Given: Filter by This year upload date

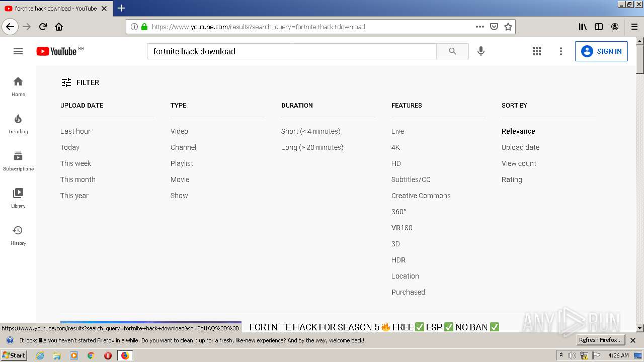Looking at the screenshot, I should point(74,196).
